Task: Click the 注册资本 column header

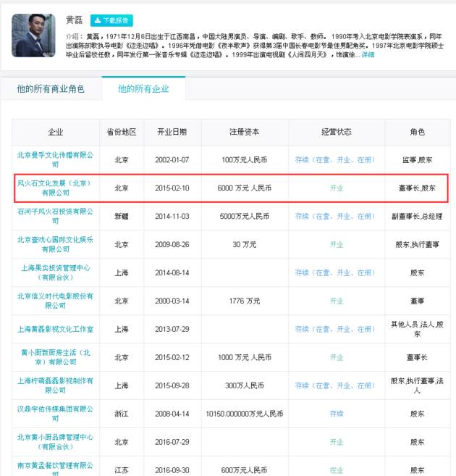Action: [245, 132]
